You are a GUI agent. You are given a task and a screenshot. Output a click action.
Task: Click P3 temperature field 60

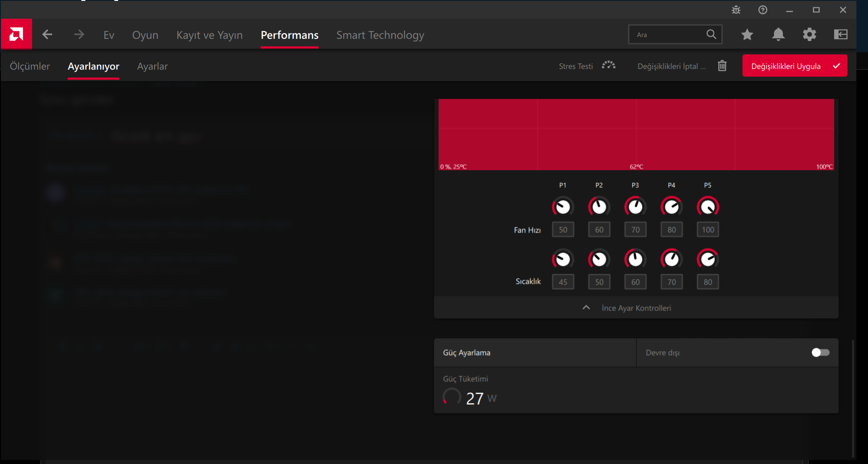point(635,282)
